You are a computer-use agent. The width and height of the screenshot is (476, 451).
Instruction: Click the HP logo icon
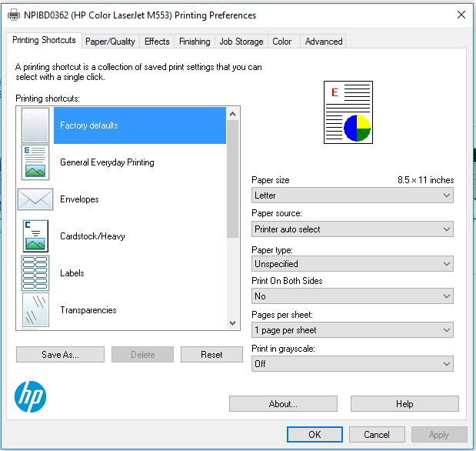30,396
